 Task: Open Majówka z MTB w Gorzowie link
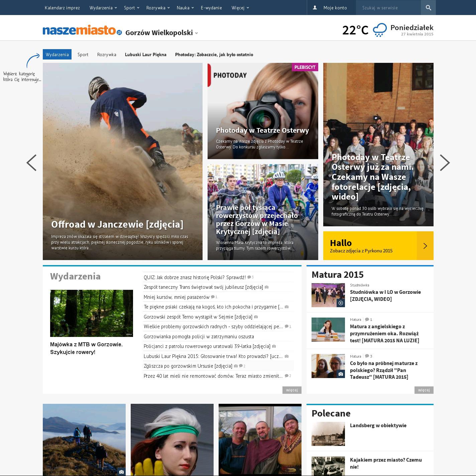87,348
